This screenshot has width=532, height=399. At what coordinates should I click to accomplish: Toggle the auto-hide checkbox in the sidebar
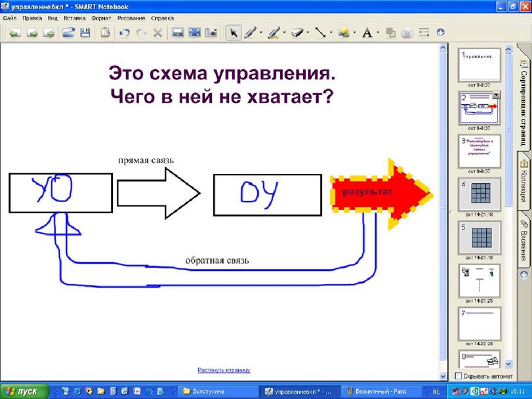pos(459,375)
